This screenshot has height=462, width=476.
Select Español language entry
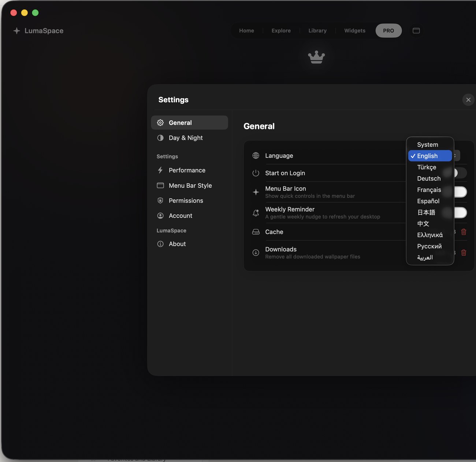(430, 201)
